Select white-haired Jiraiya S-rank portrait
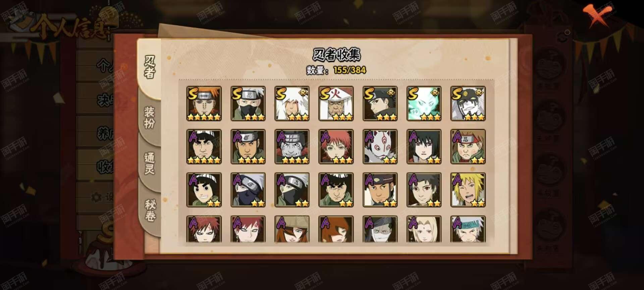 [292, 103]
